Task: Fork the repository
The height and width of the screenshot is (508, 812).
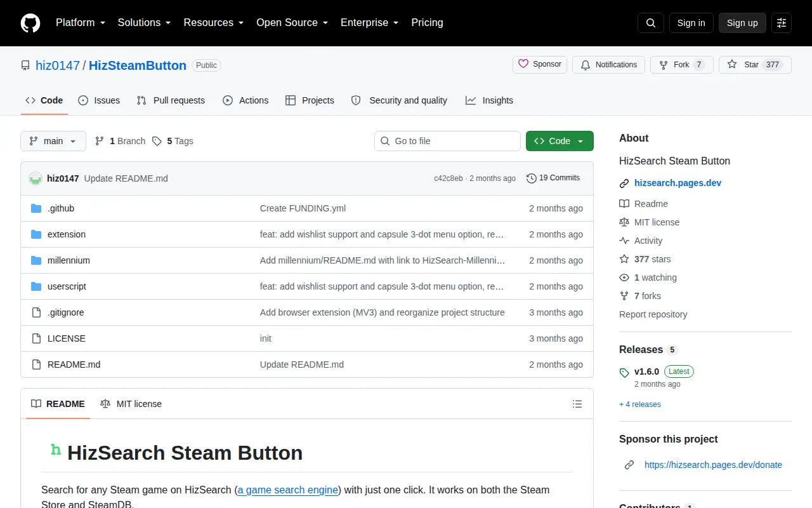Action: coord(682,65)
